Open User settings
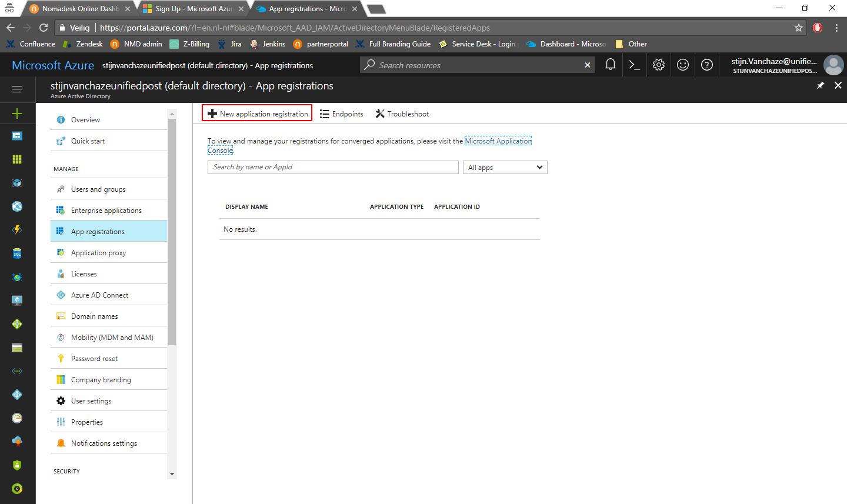The image size is (847, 504). coord(109,400)
